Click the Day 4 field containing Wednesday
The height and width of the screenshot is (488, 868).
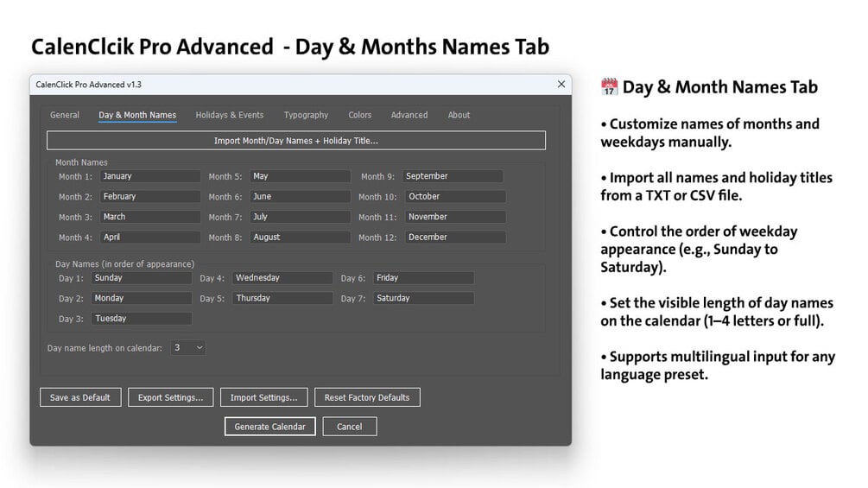(x=283, y=278)
